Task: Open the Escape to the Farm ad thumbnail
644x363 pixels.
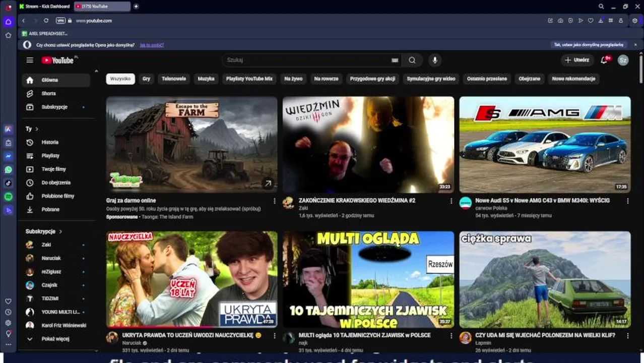Action: [191, 145]
